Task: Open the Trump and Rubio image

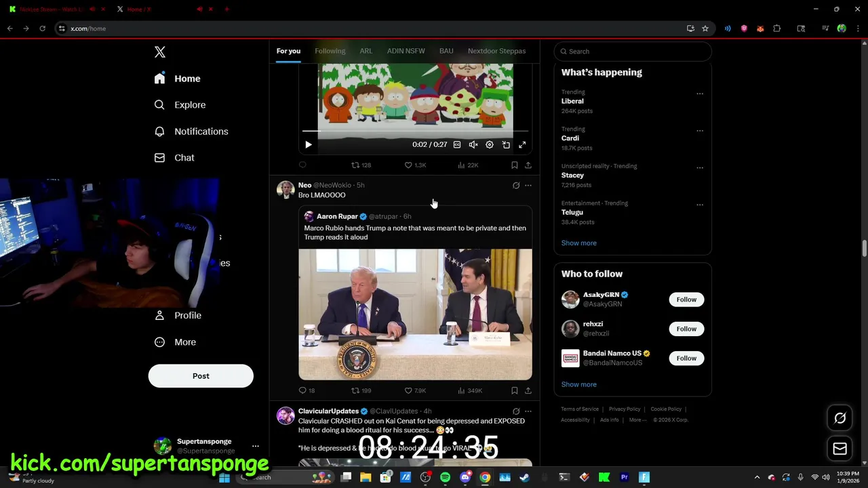Action: pos(415,314)
